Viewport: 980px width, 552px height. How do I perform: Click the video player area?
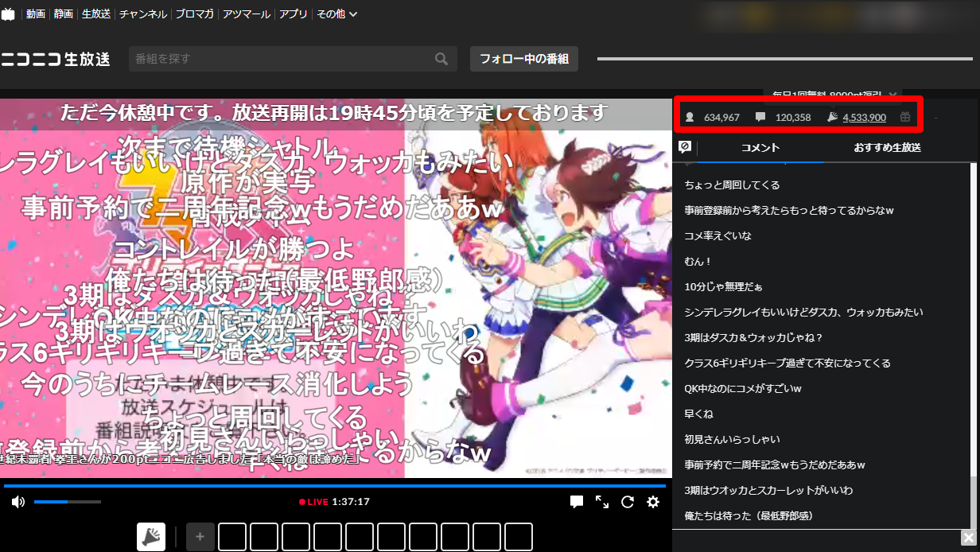point(336,288)
